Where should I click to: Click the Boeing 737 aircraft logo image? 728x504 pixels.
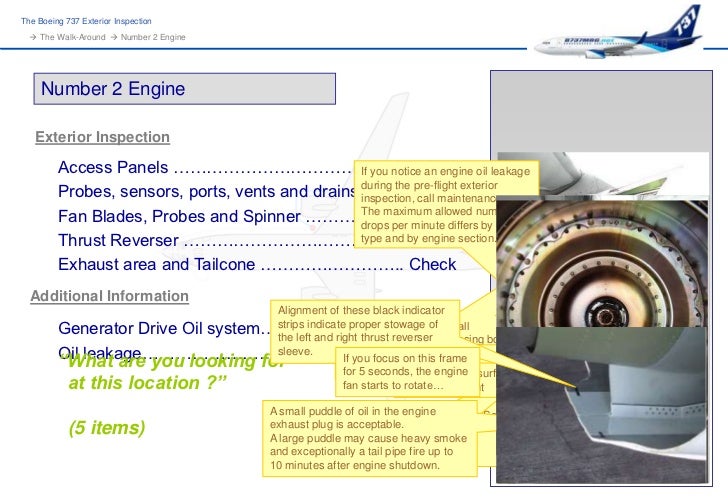tap(618, 33)
